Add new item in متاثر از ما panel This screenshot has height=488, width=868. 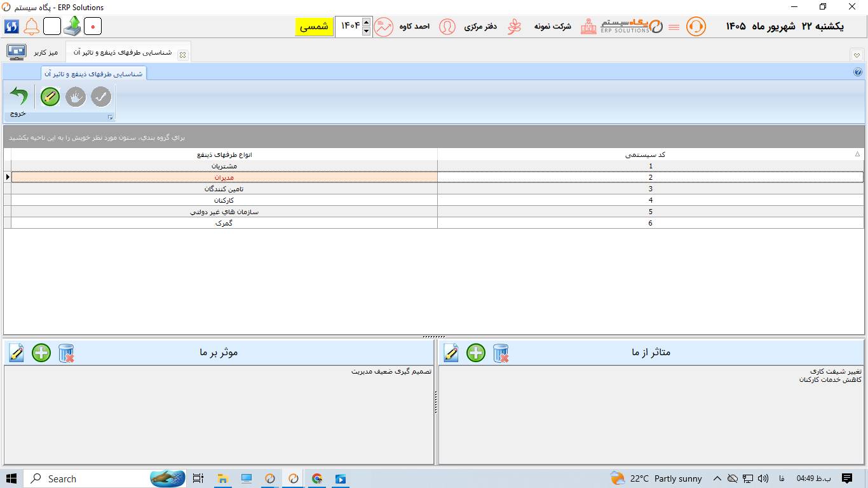coord(476,353)
